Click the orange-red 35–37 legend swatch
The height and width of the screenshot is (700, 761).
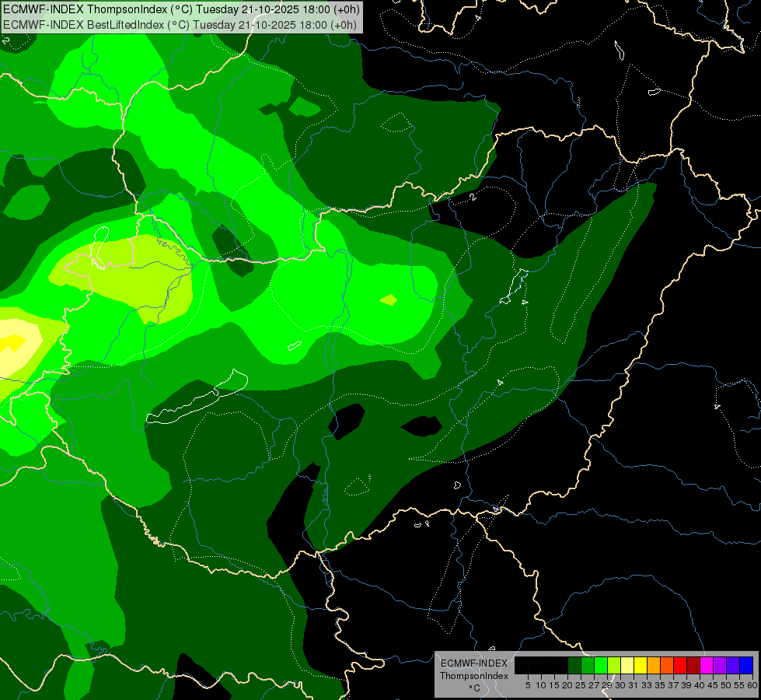point(667,665)
